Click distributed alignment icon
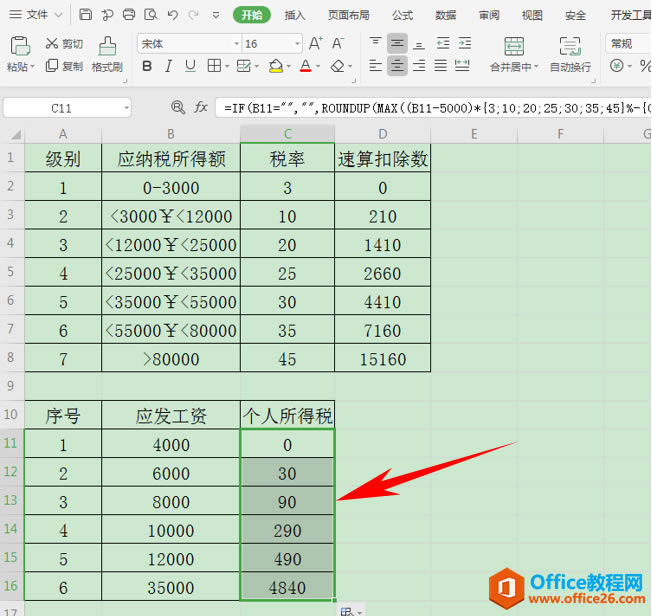The width and height of the screenshot is (652, 616). (462, 66)
